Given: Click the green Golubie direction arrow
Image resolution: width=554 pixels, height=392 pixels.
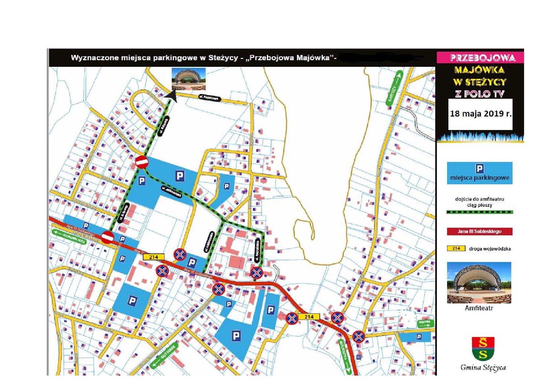Looking at the screenshot, I should [x=425, y=324].
